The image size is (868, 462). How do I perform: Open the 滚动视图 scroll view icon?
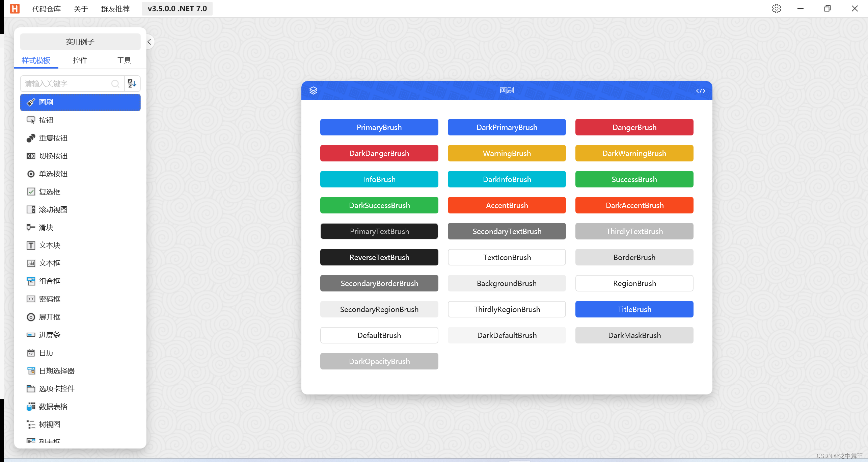point(31,209)
